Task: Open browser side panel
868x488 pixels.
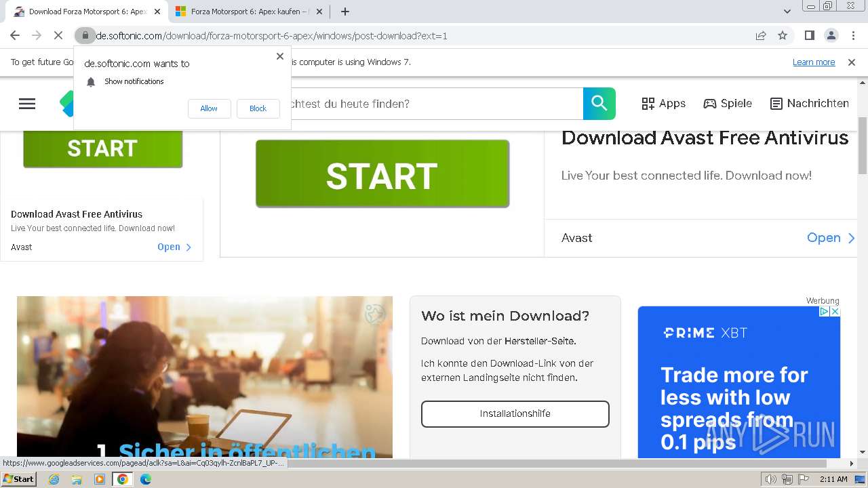Action: pyautogui.click(x=809, y=35)
